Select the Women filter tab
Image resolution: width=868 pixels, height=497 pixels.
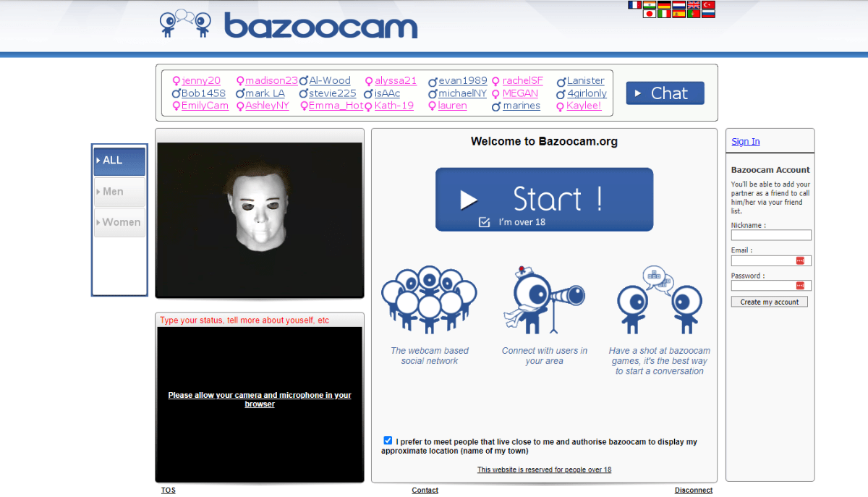pyautogui.click(x=119, y=222)
